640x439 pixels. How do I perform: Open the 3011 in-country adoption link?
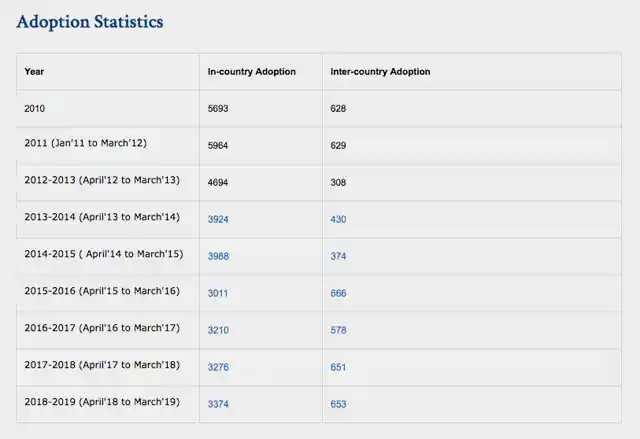(218, 293)
